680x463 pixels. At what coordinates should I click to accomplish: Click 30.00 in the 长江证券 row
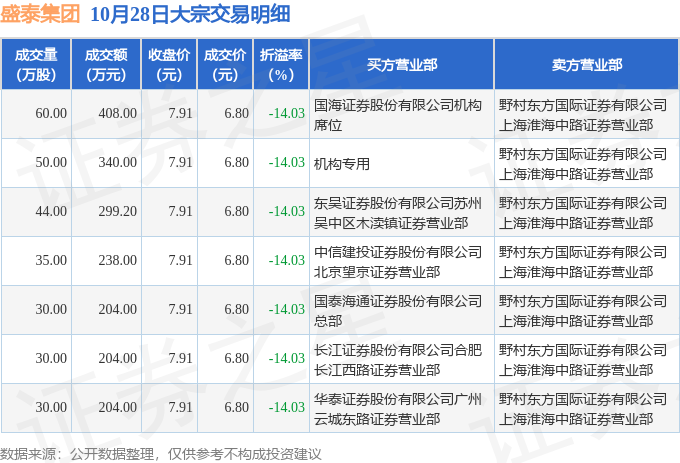tap(51, 359)
